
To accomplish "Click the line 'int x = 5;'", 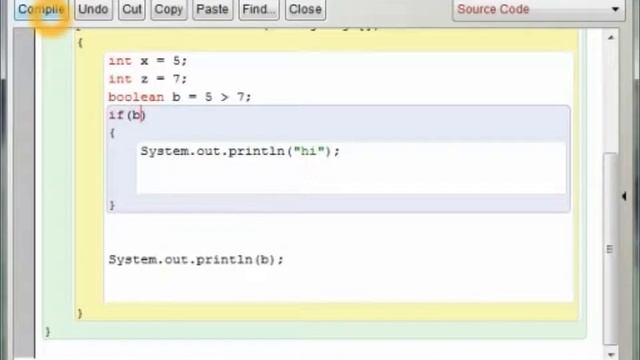I will coord(147,61).
